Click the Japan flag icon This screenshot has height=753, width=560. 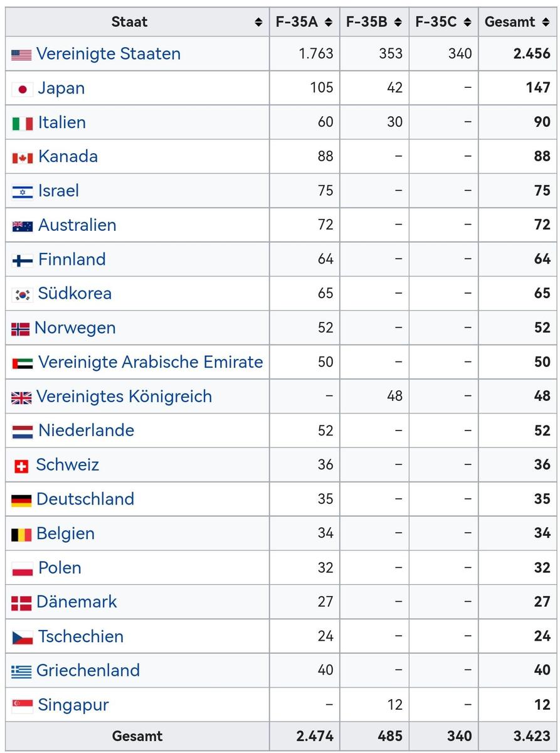coord(23,89)
